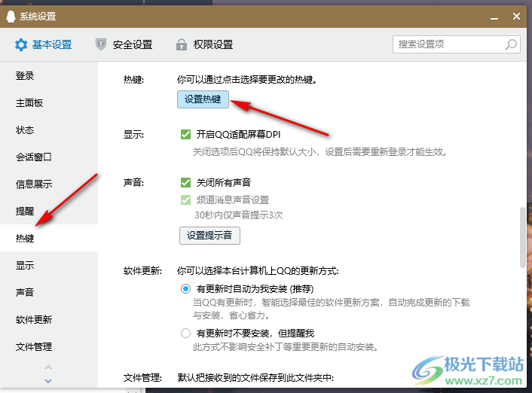Open 文件管理 in the sidebar
Screen dimensions: 532x393
click(49, 346)
